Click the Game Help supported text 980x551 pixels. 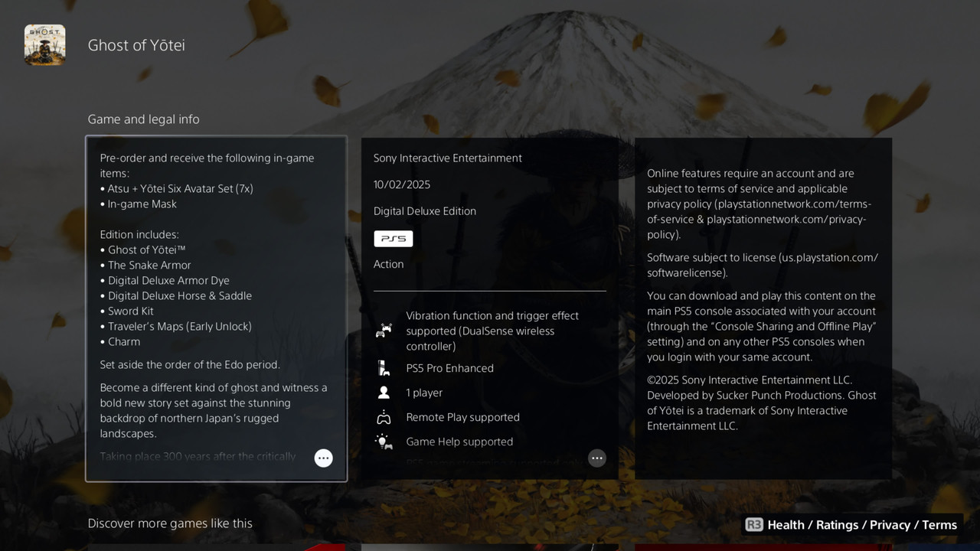click(x=459, y=442)
